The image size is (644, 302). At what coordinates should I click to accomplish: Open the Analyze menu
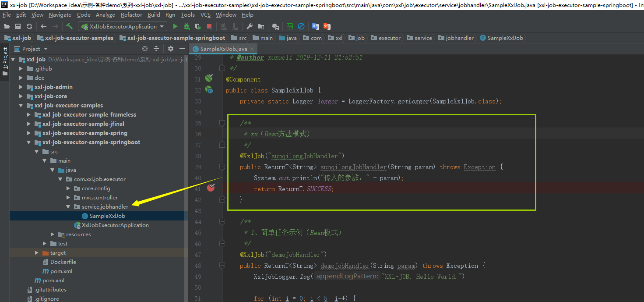click(x=106, y=14)
